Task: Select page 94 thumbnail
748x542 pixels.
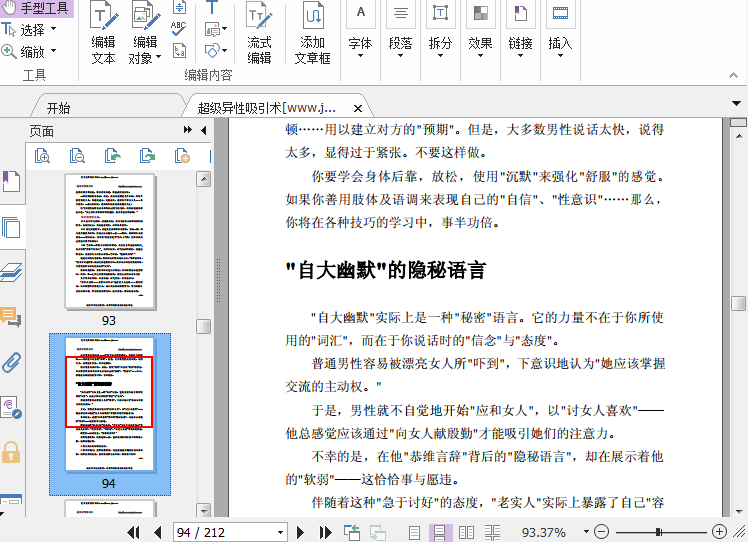Action: (x=110, y=406)
